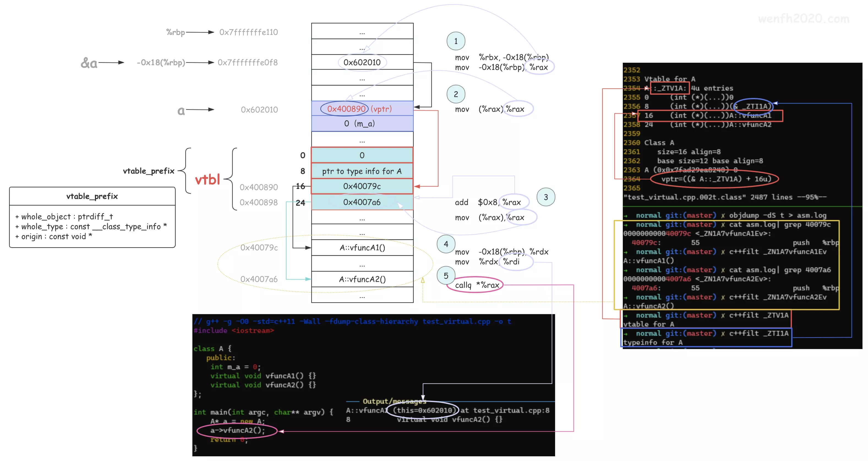The image size is (868, 461).
Task: Click the 'ptr to type info for A' cell
Action: pyautogui.click(x=362, y=171)
